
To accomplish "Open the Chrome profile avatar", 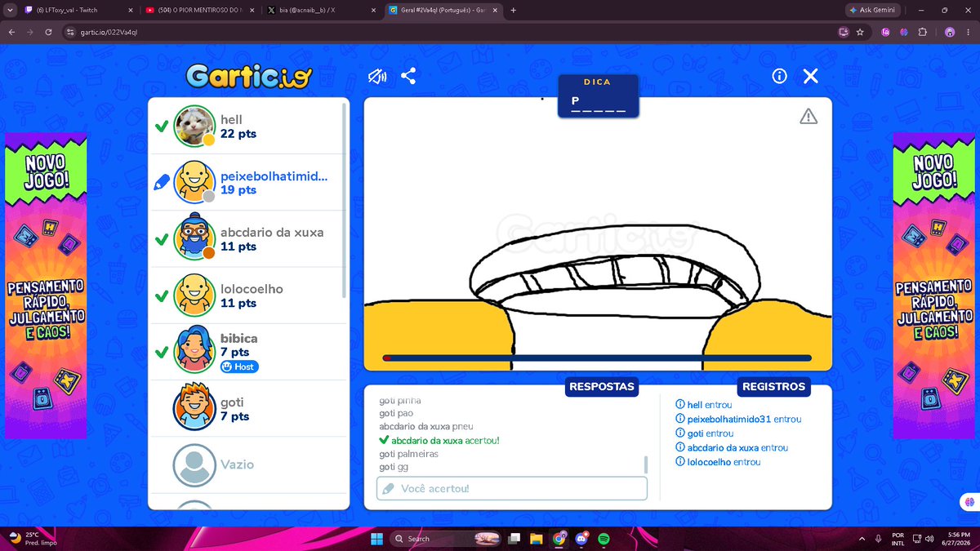I will 950,32.
